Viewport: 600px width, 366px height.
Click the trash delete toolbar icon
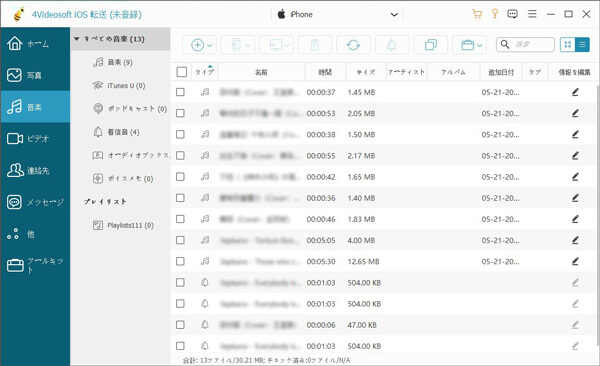click(x=315, y=45)
